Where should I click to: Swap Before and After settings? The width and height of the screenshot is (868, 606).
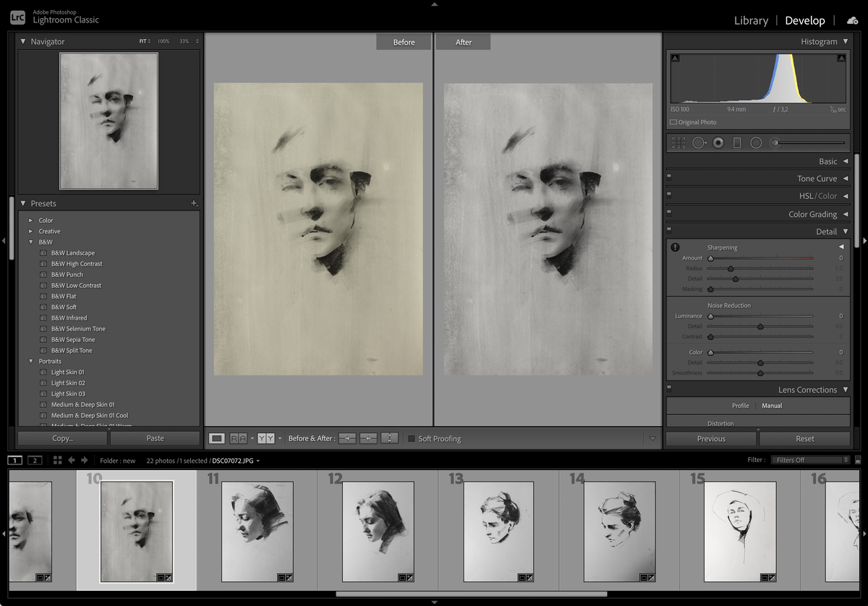389,438
